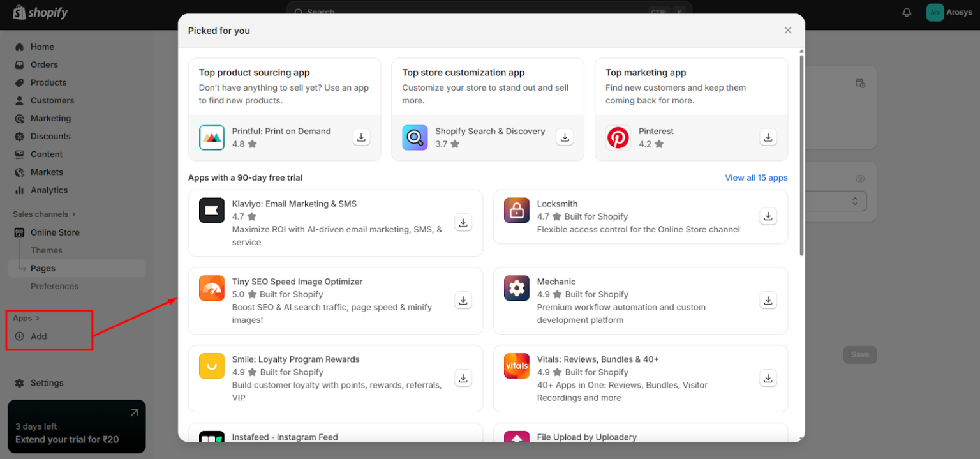Screen dimensions: 980x459
Task: Install Klaviyo Email Marketing & SMS
Action: point(463,222)
